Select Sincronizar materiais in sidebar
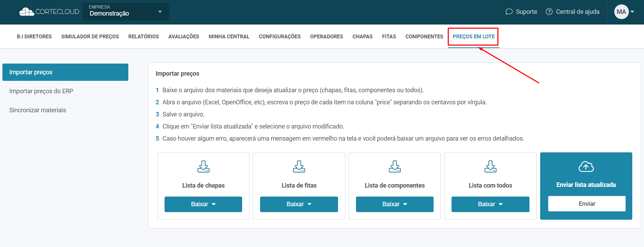Screen dimensions: 644x247 pos(38,110)
